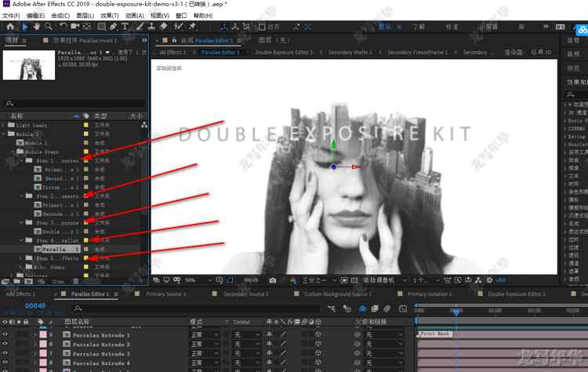Select the Type (T) tool
This screenshot has height=372, width=588.
pos(125,27)
